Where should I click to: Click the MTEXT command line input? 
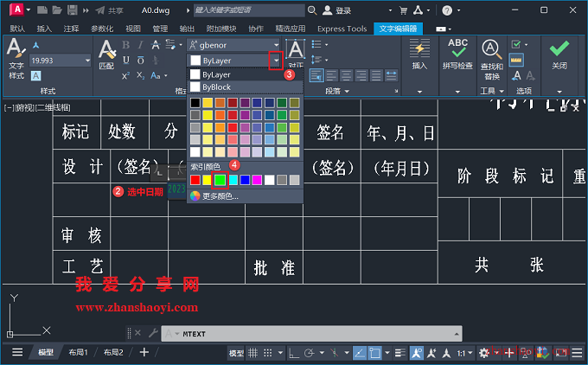click(x=311, y=334)
